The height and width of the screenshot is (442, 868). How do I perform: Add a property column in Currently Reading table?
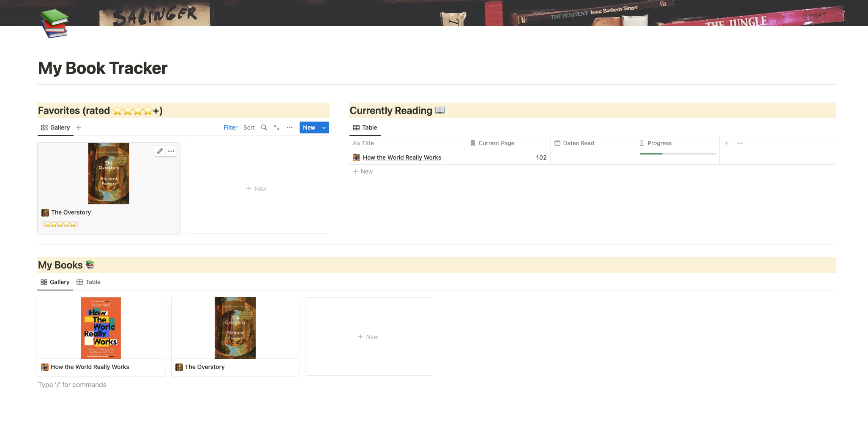coord(726,143)
